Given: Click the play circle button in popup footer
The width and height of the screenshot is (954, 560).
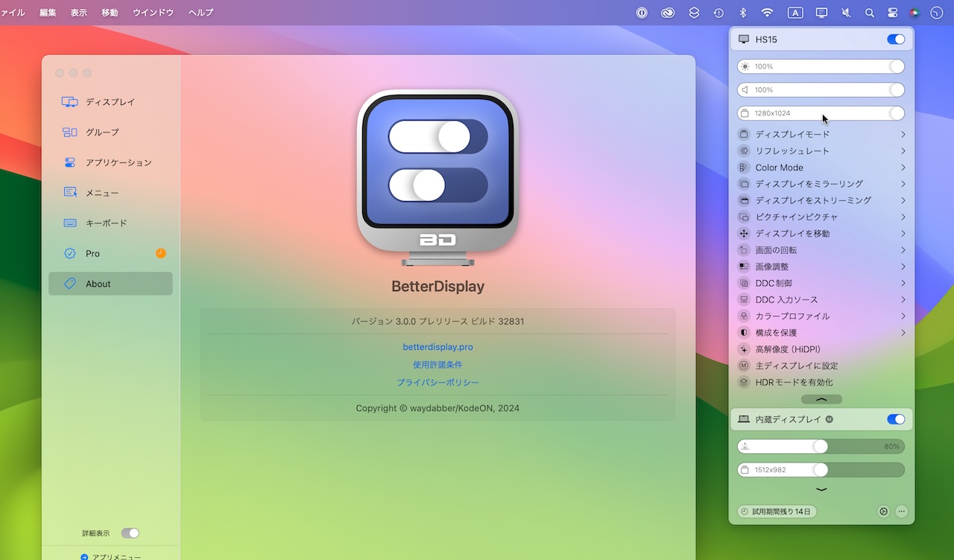Looking at the screenshot, I should click(x=883, y=512).
